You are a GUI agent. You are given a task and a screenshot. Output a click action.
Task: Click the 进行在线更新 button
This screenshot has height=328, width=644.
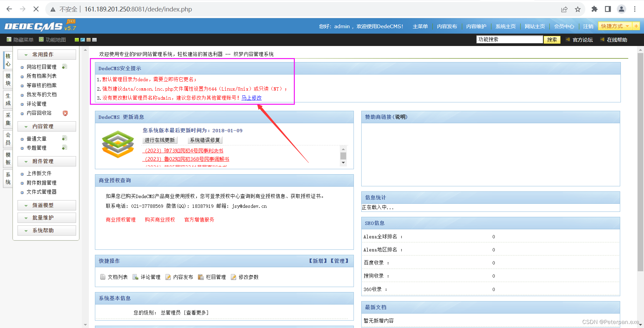click(160, 140)
